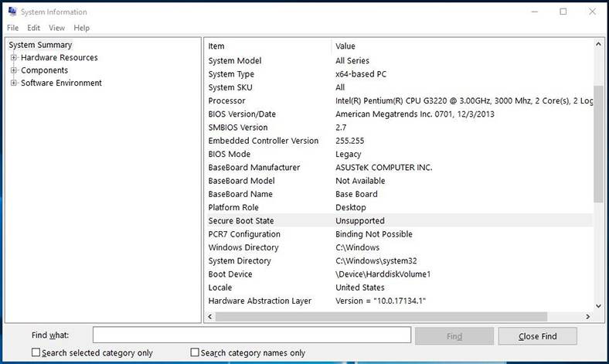
Task: Maximize the System Information window
Action: [563, 12]
